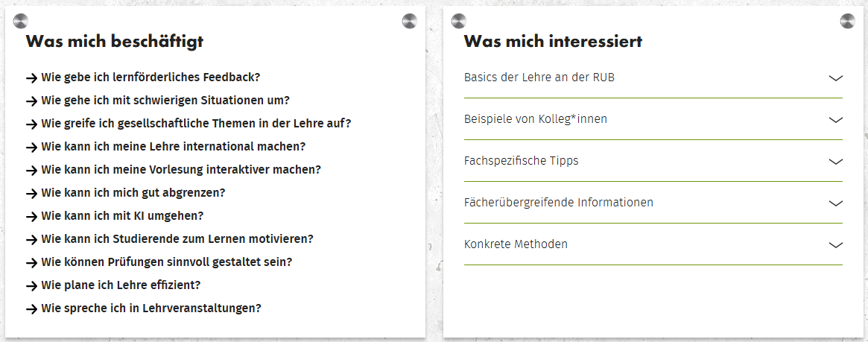Expand Fächerübergreifende Informationen chevron arrow
Viewport: 868px width, 342px height.
(835, 203)
